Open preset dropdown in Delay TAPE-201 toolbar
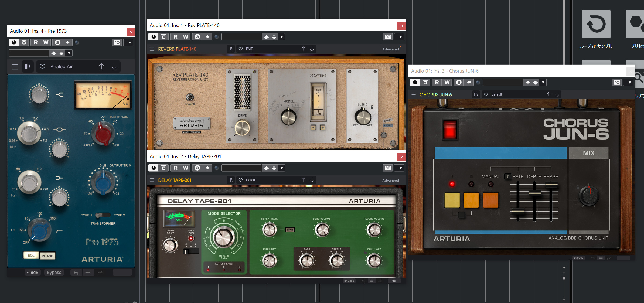 (x=282, y=168)
